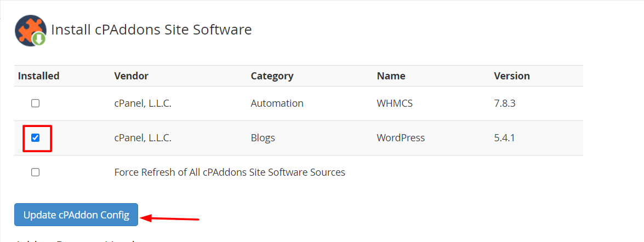Image resolution: width=644 pixels, height=242 pixels.
Task: Click the cPanel, L.L.C. vendor in WHMCS row
Action: click(x=143, y=103)
